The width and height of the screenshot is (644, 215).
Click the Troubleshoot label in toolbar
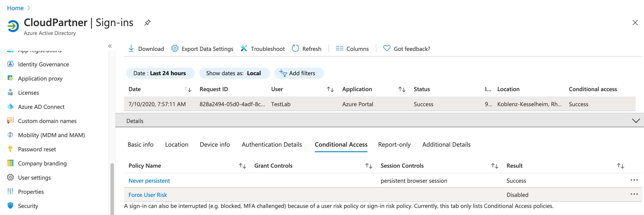(268, 49)
